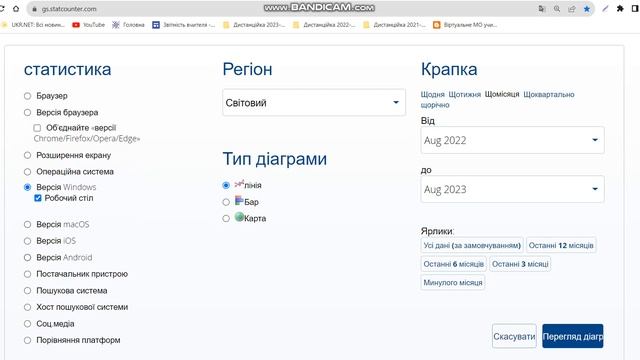Switch period to Щотижня
Image resolution: width=640 pixels, height=360 pixels.
click(464, 94)
